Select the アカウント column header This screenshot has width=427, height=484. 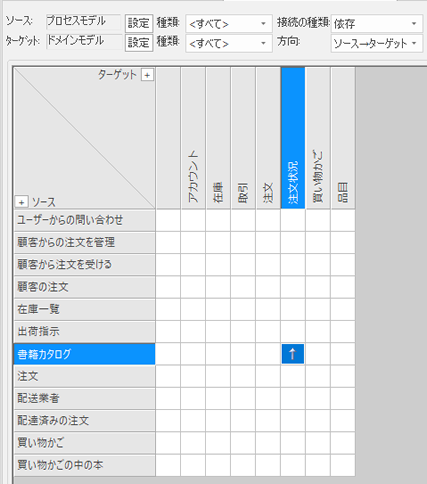click(193, 138)
